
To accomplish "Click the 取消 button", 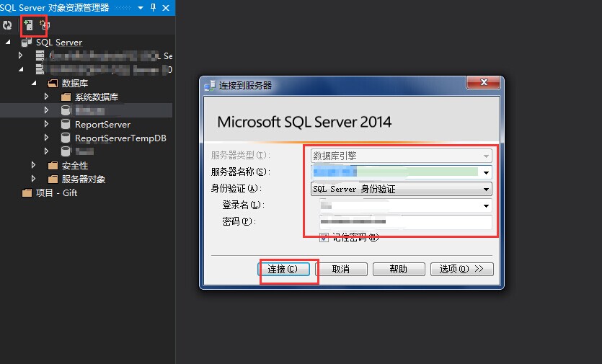I will 341,269.
